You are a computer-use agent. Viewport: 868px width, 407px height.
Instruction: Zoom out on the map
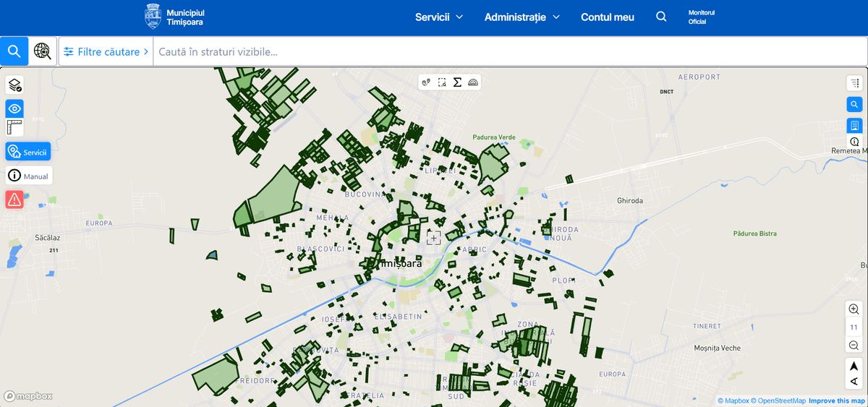tap(854, 346)
